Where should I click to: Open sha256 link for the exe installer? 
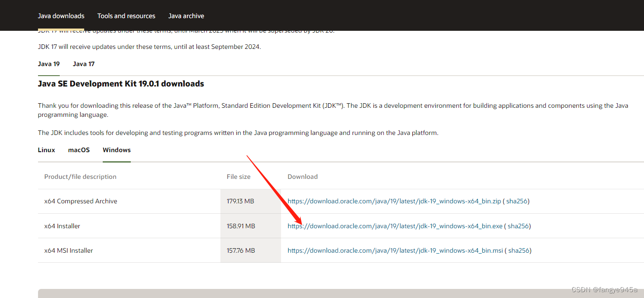[x=518, y=226]
